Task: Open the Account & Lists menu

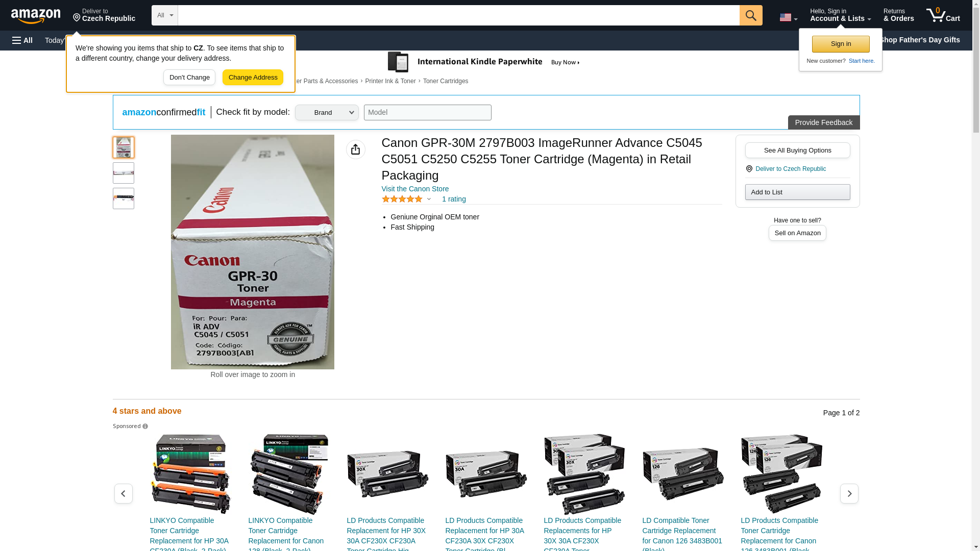Action: (840, 15)
